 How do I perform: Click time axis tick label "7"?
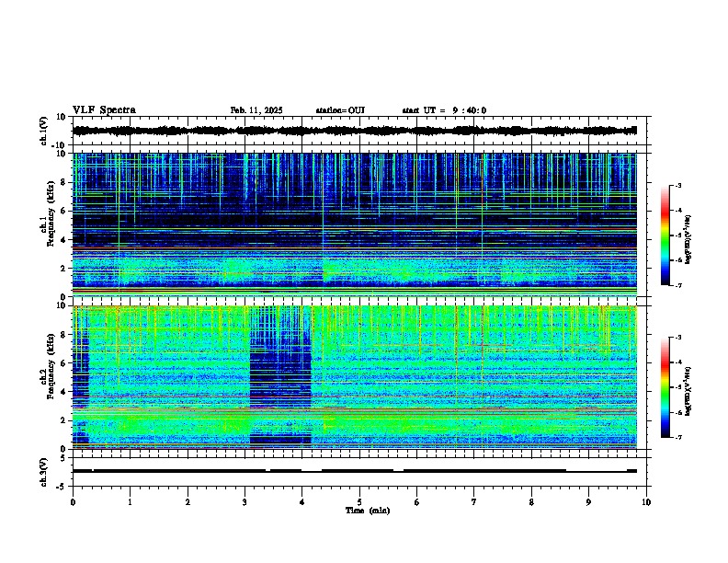[x=474, y=502]
